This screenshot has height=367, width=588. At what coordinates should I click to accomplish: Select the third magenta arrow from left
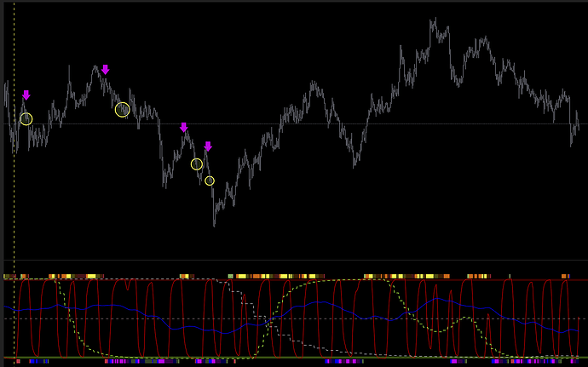183,128
